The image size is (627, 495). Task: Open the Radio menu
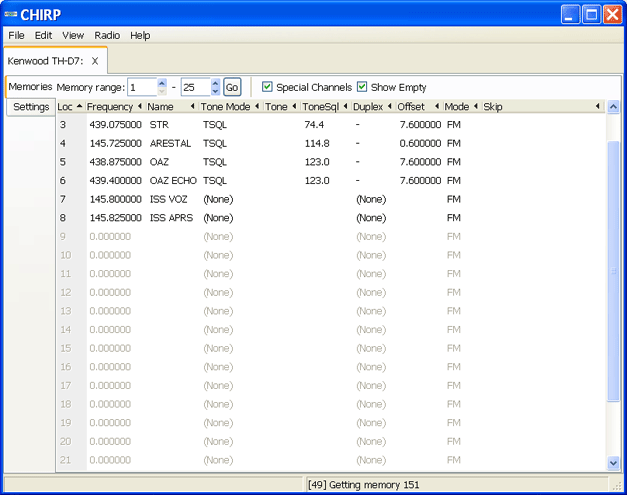(x=107, y=36)
